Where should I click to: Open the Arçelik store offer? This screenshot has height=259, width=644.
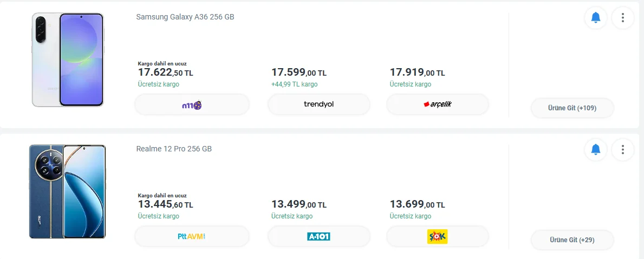(437, 104)
